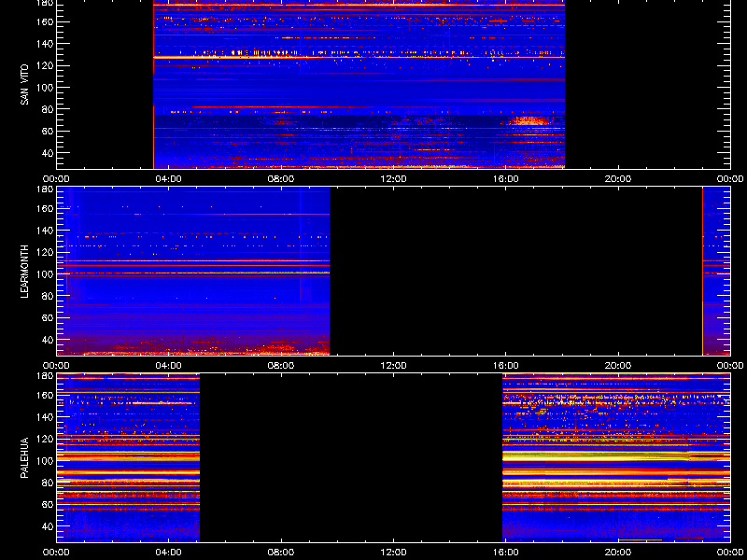Click the 08:00 time label under Palehua panel
This screenshot has height=560, width=747.
tap(281, 553)
